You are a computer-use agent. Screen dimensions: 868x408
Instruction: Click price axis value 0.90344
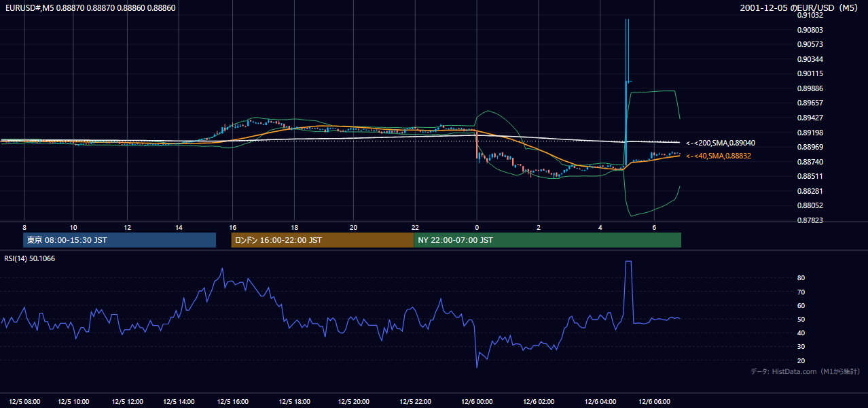point(810,59)
